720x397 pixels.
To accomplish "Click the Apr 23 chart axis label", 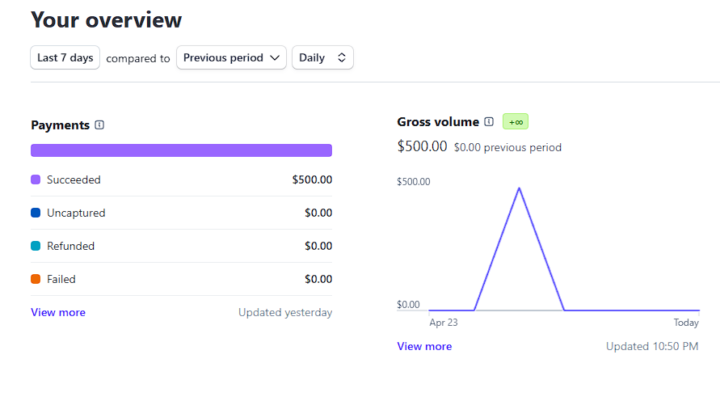I will (444, 322).
